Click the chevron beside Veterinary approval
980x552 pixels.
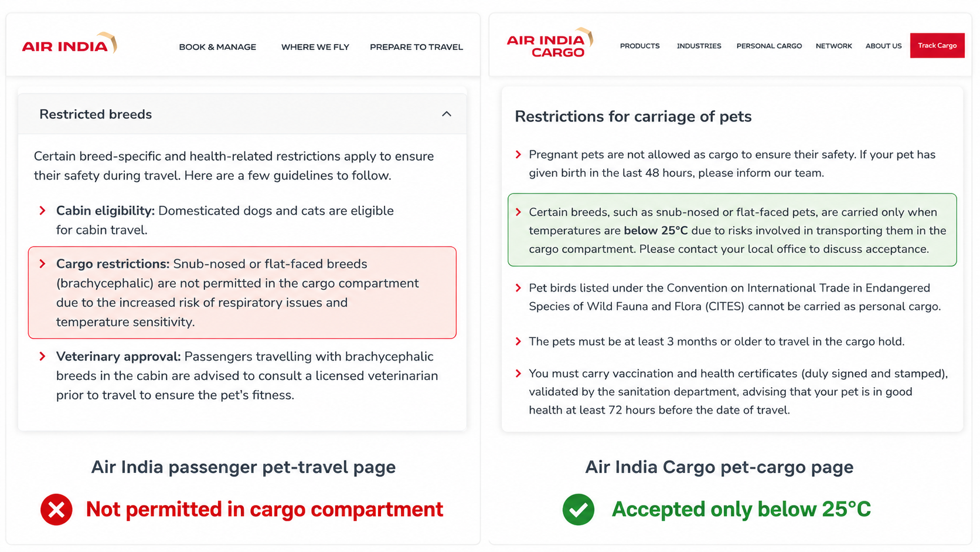click(x=42, y=356)
